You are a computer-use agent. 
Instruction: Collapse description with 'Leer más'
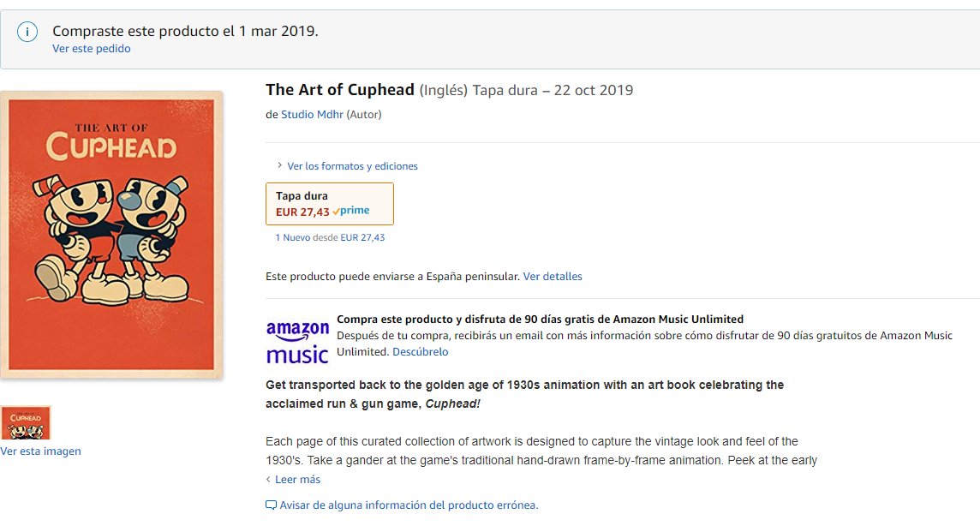click(x=297, y=480)
